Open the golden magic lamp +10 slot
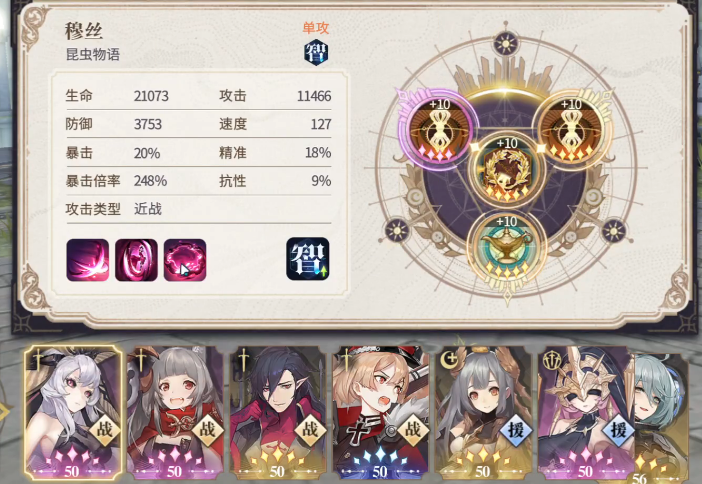 click(x=507, y=248)
